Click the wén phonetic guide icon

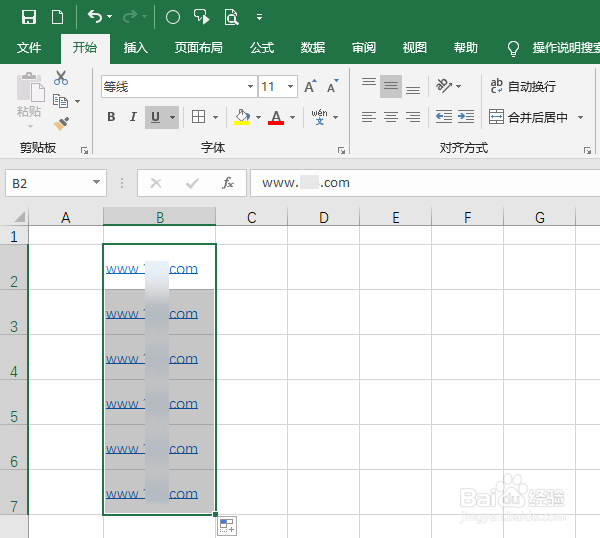[x=320, y=117]
